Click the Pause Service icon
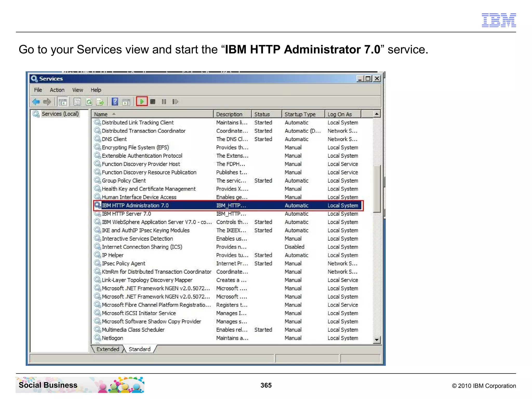Screen dimensions: 532x399 164,102
